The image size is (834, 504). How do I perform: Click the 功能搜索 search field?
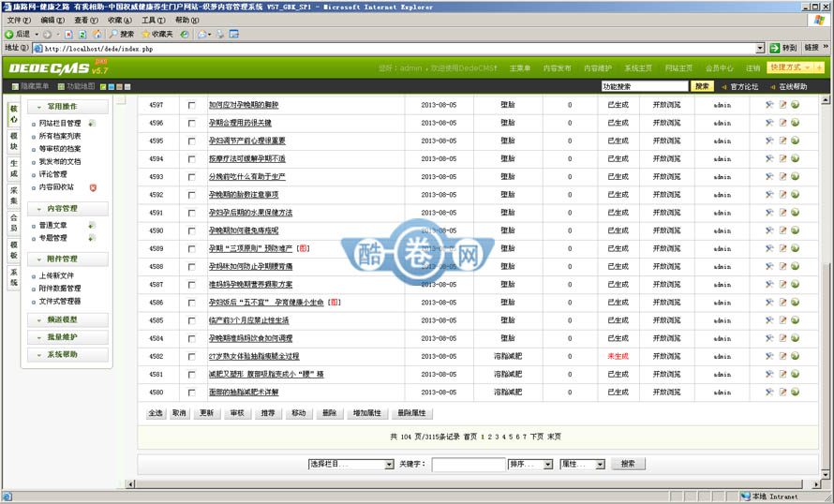click(645, 87)
